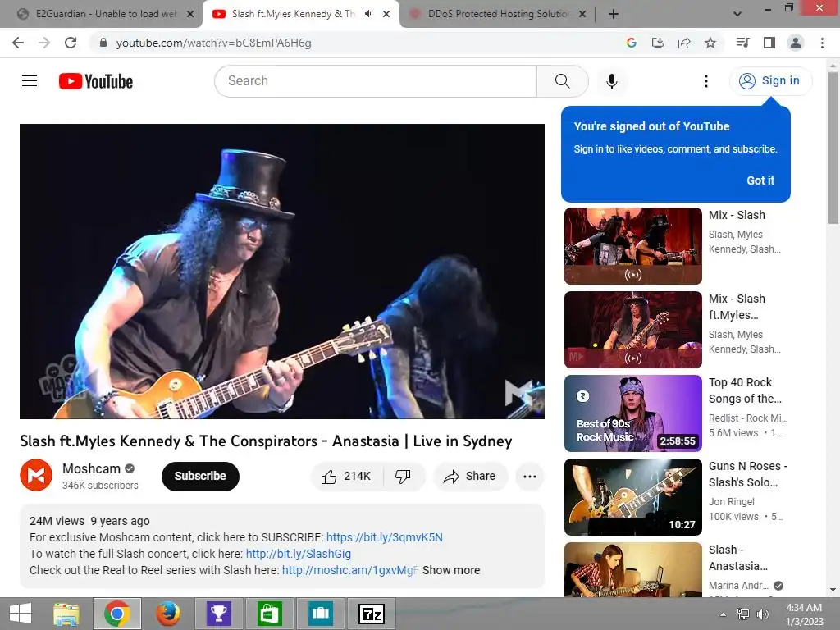The image size is (840, 630).
Task: Launch Firefox from taskbar
Action: point(167,614)
